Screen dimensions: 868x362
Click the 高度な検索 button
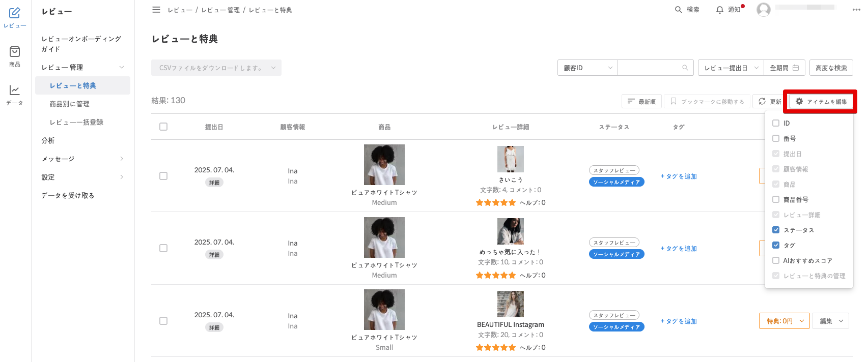click(831, 68)
